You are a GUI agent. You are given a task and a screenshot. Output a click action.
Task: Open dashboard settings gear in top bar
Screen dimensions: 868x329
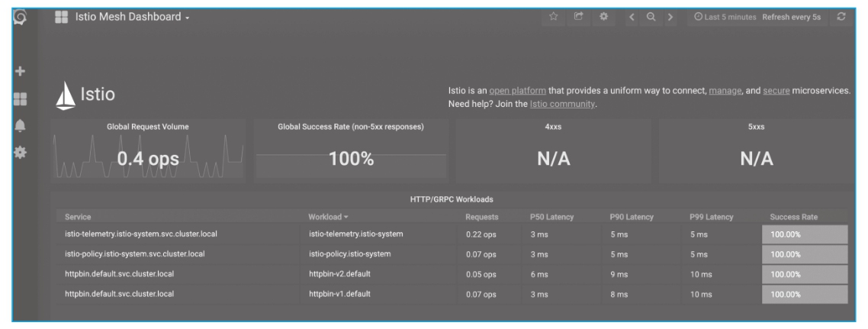(x=602, y=17)
